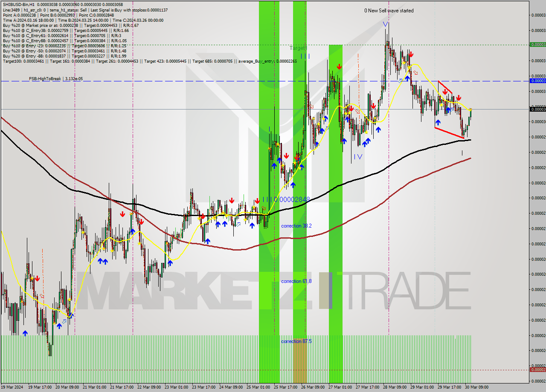This screenshot has height=392, width=546.
Task: Select the 'correction 38.2' label
Action: [296, 226]
